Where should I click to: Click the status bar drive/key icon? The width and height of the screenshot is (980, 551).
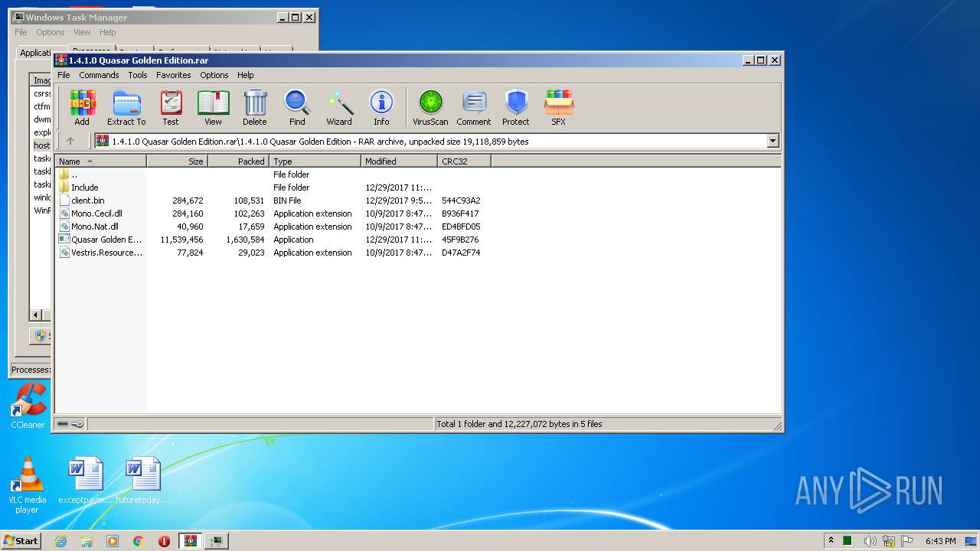pyautogui.click(x=70, y=424)
